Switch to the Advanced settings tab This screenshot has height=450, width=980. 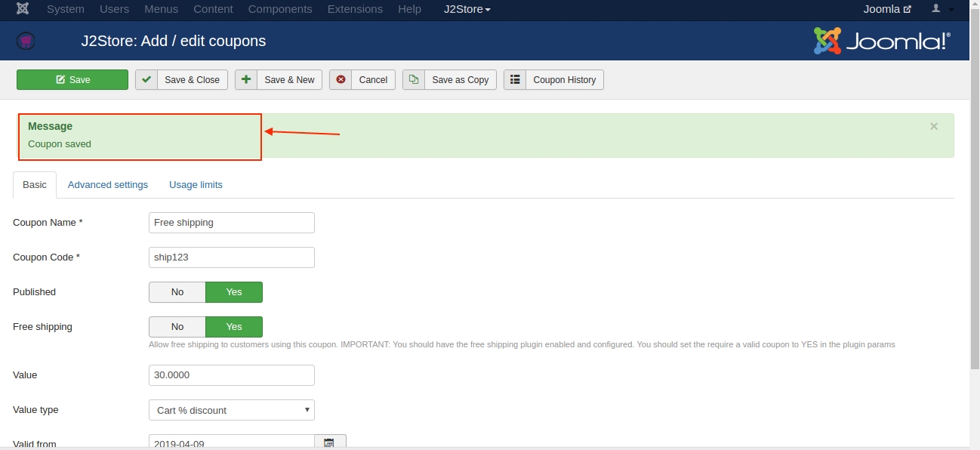(108, 185)
